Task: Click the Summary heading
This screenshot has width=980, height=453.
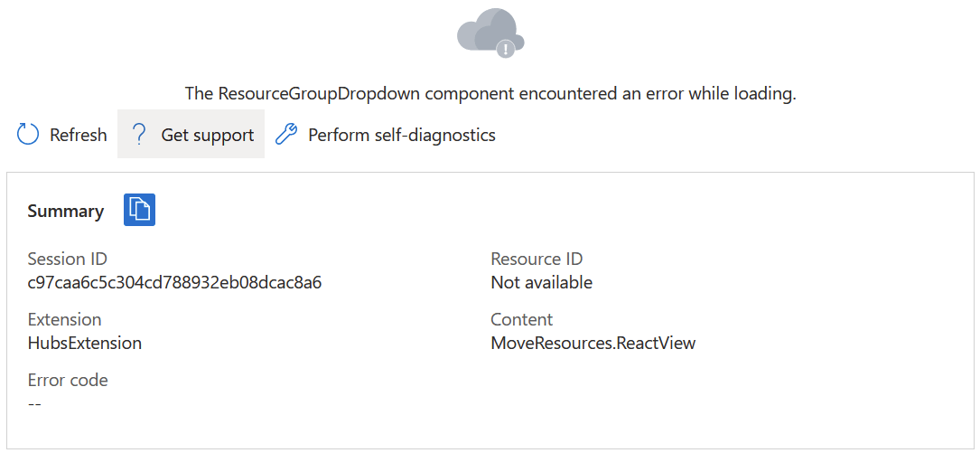Action: click(66, 212)
